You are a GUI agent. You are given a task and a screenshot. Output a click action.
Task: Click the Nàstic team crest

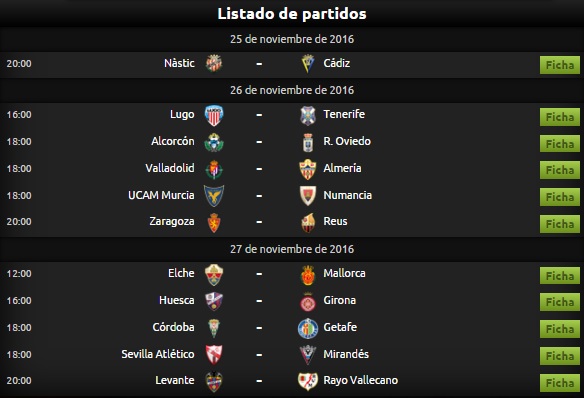tap(214, 63)
